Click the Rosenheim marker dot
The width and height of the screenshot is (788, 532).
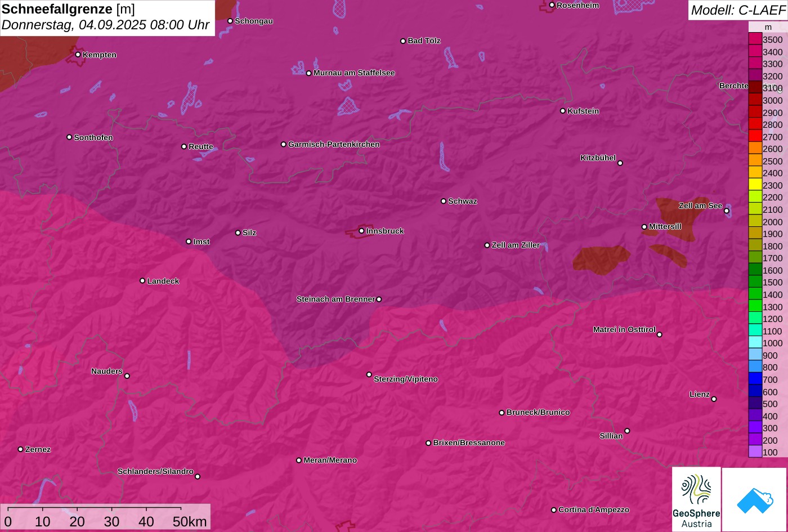pos(552,5)
